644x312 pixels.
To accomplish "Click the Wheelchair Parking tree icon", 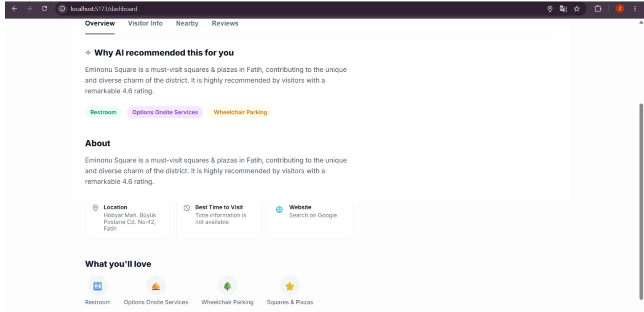I will pos(227,286).
